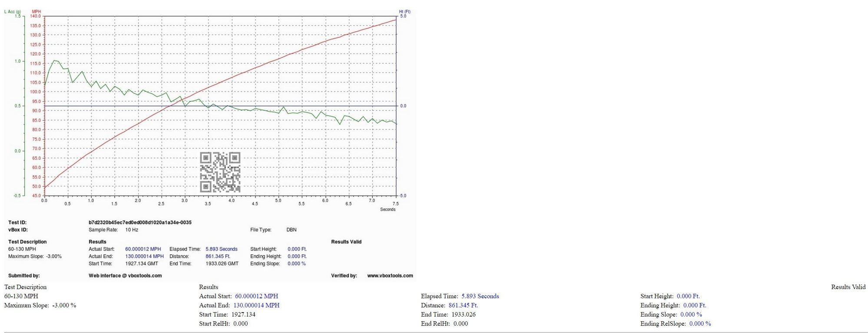This screenshot has height=333, width=868.
Task: Click the Results Valid text at far right
Action: (x=848, y=287)
